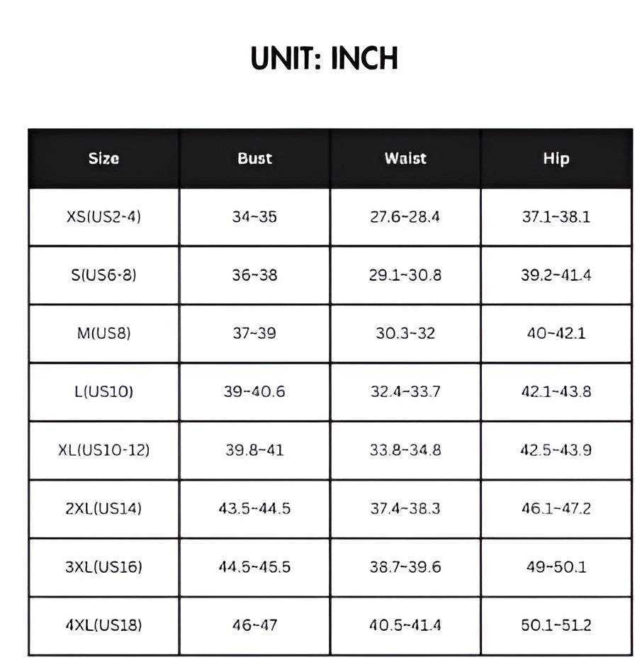Screen dimensions: 642x672
Task: Click the 29.1~30.8 waist value
Action: [405, 275]
